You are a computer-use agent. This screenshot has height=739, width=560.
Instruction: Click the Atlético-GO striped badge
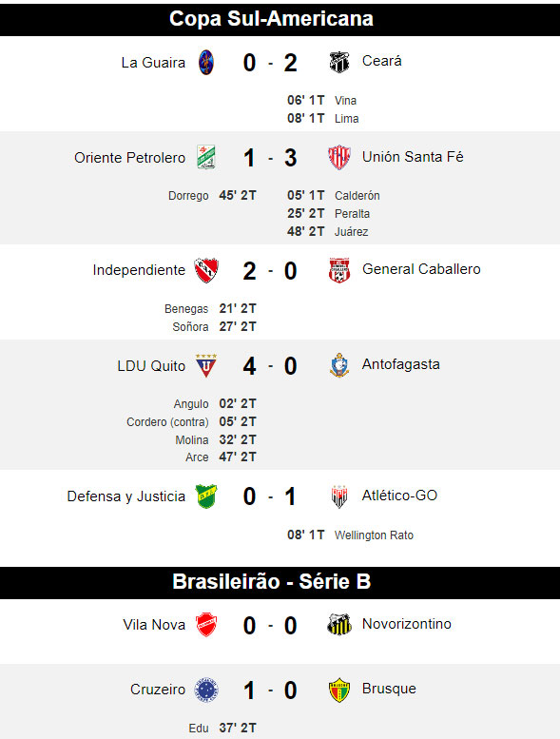click(339, 496)
